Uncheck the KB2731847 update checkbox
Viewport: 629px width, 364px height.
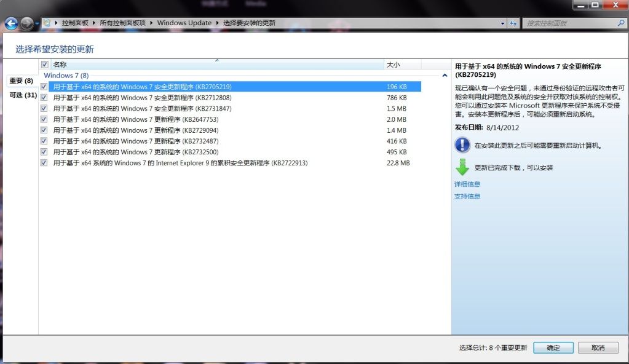tap(44, 108)
